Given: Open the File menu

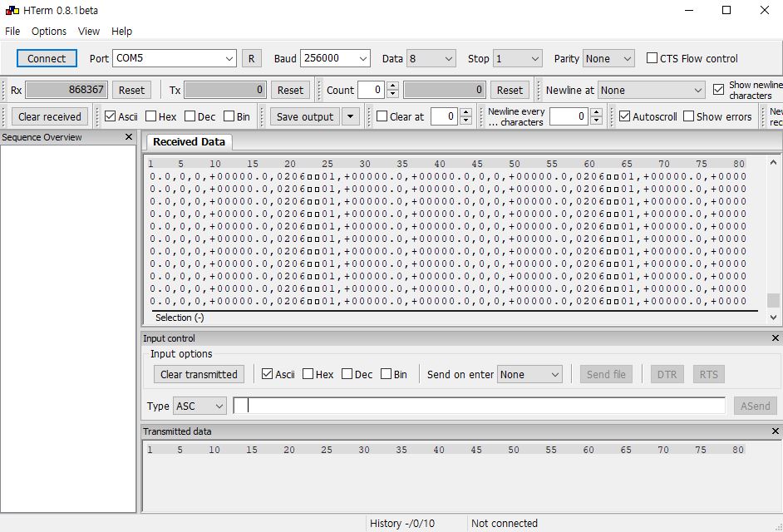Looking at the screenshot, I should (x=12, y=31).
